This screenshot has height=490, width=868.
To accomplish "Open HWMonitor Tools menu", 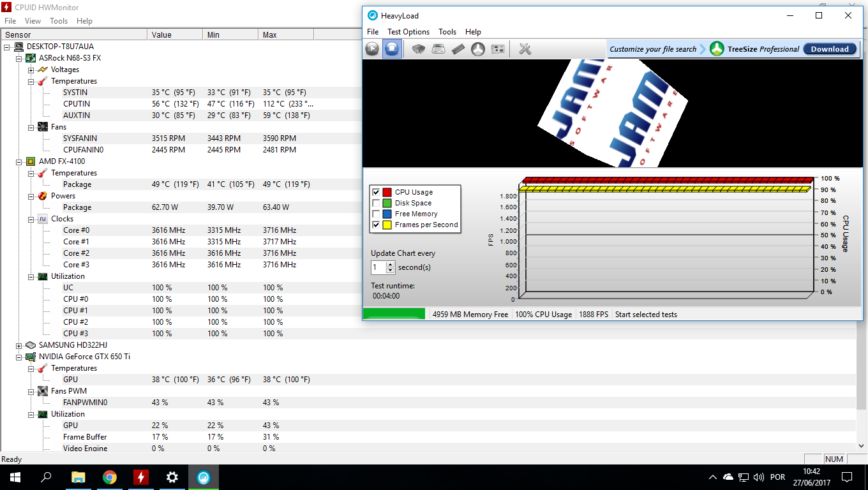I will coord(59,21).
